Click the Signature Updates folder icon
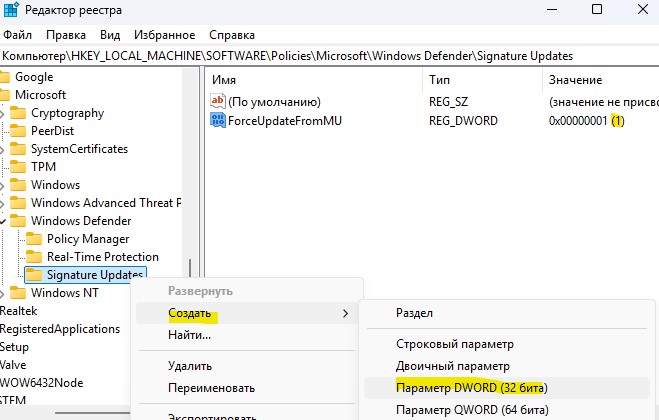Viewport: 659px width, 420px height. 34,275
